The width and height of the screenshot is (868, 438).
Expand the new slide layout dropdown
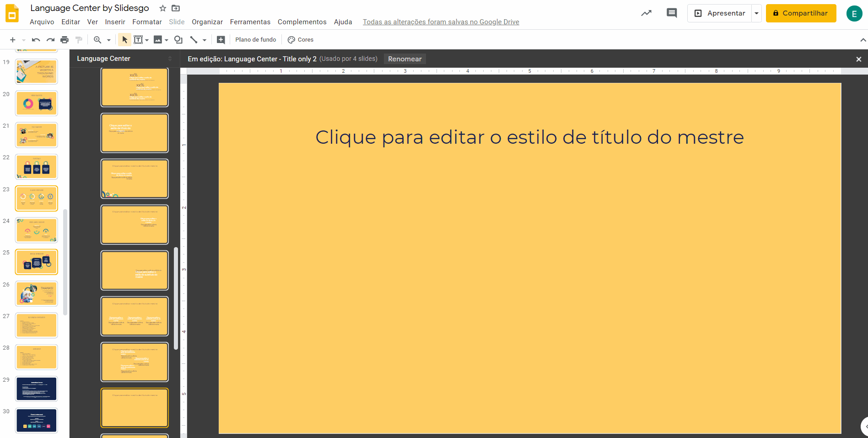tap(23, 40)
